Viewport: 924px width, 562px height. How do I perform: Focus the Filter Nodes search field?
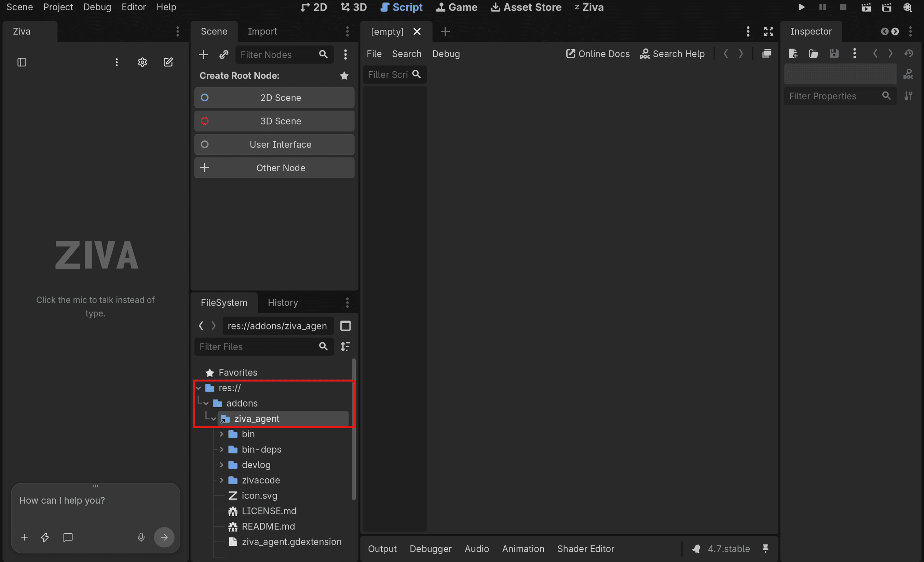click(284, 55)
